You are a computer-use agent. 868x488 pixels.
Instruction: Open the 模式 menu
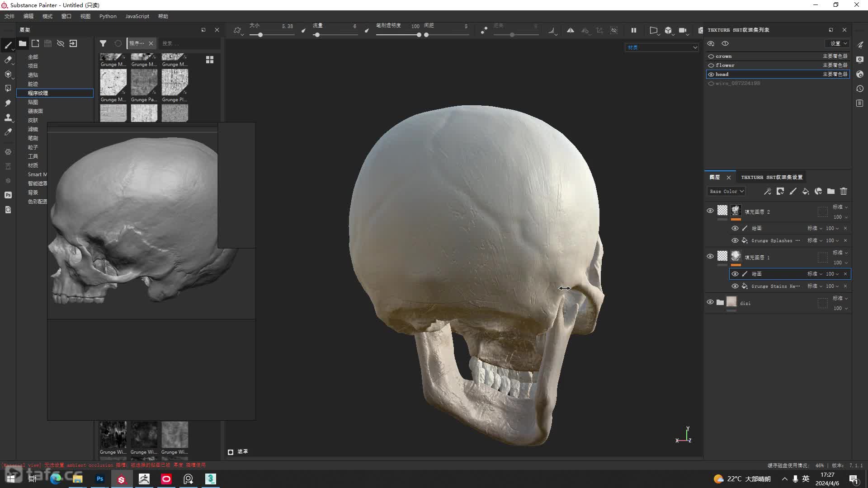47,16
